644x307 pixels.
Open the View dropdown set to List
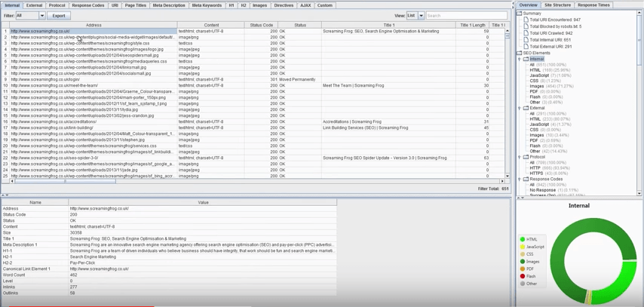pos(416,16)
